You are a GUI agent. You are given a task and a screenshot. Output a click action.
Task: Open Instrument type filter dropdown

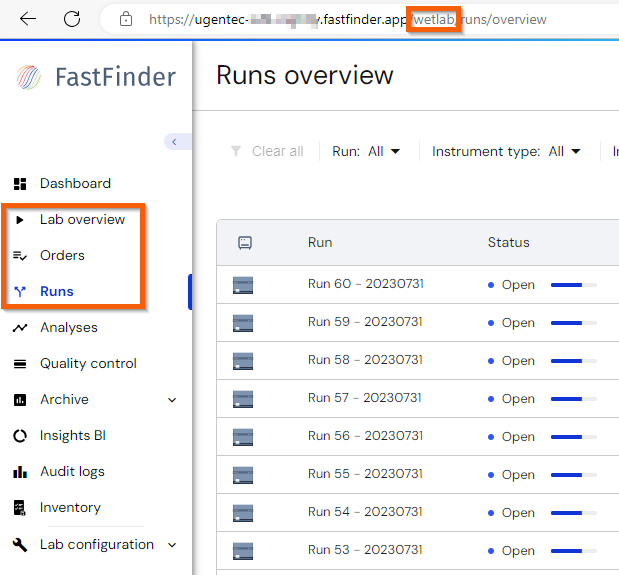tap(506, 151)
